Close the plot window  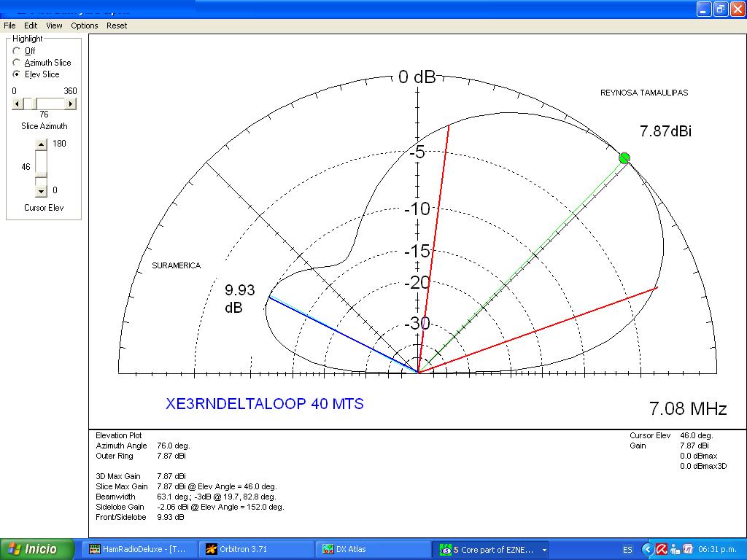pos(738,9)
